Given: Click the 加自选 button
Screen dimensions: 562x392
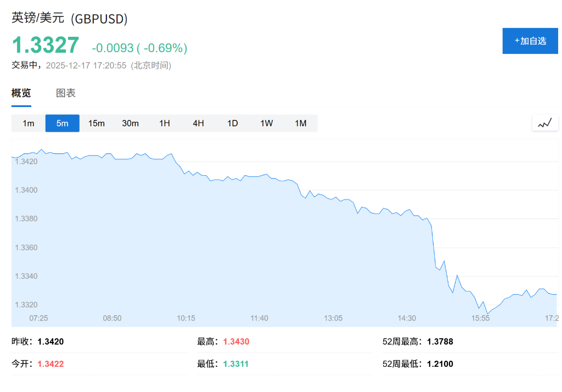Looking at the screenshot, I should point(530,41).
